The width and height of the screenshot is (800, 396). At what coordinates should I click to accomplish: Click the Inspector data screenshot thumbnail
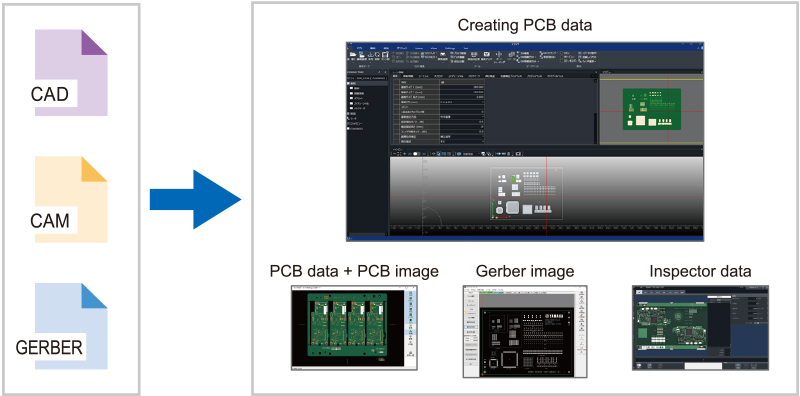pos(701,328)
